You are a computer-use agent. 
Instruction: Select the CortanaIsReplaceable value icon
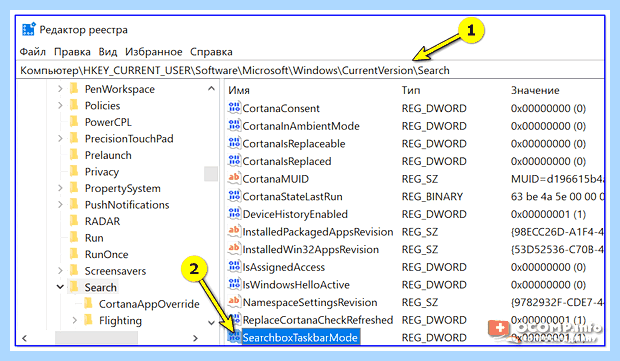coord(234,143)
